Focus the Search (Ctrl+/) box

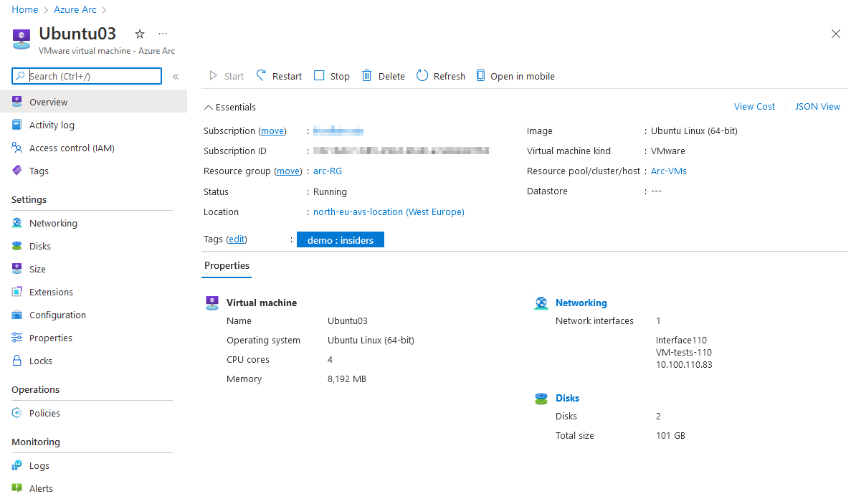tap(87, 76)
